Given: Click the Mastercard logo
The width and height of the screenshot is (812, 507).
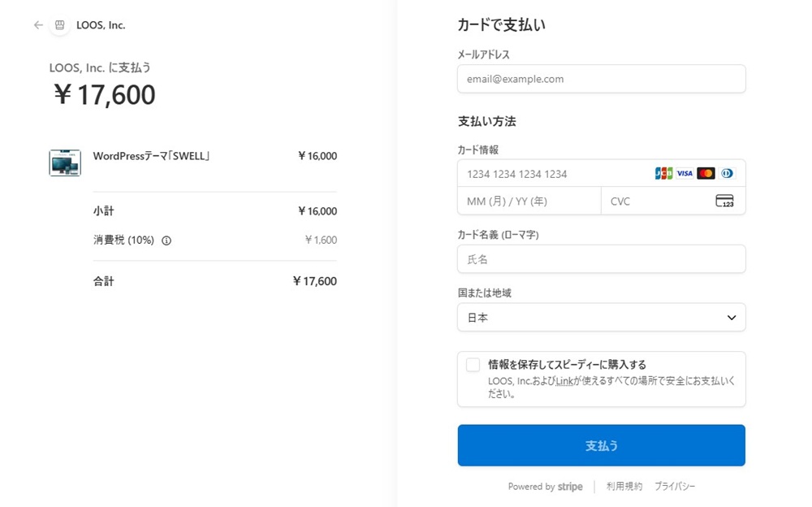Looking at the screenshot, I should [706, 173].
